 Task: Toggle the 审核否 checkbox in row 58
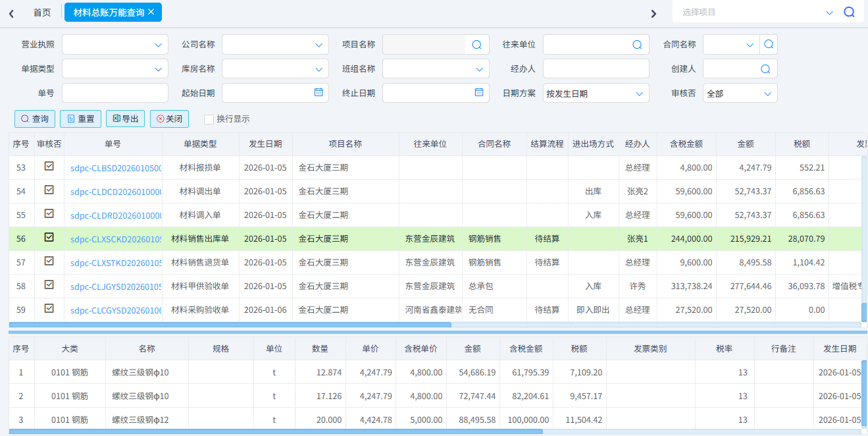[49, 285]
